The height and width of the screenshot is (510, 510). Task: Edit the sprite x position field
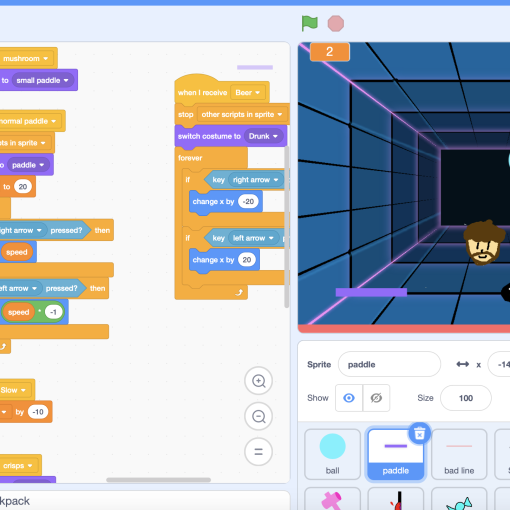click(499, 364)
